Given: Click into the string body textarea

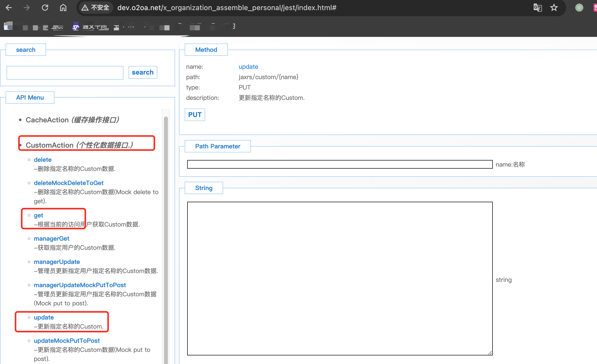Looking at the screenshot, I should click(339, 278).
